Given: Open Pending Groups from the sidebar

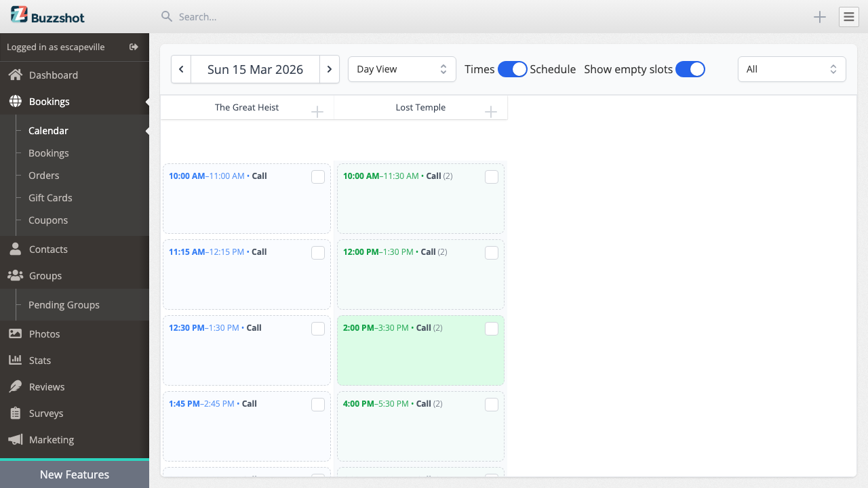Looking at the screenshot, I should (64, 305).
